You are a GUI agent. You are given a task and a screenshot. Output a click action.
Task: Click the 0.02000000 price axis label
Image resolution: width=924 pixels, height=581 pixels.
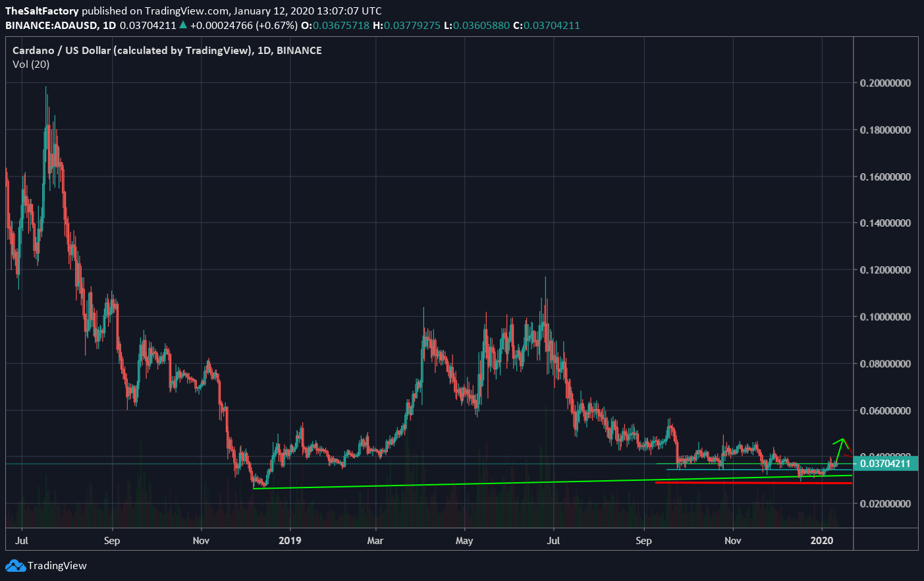click(886, 504)
